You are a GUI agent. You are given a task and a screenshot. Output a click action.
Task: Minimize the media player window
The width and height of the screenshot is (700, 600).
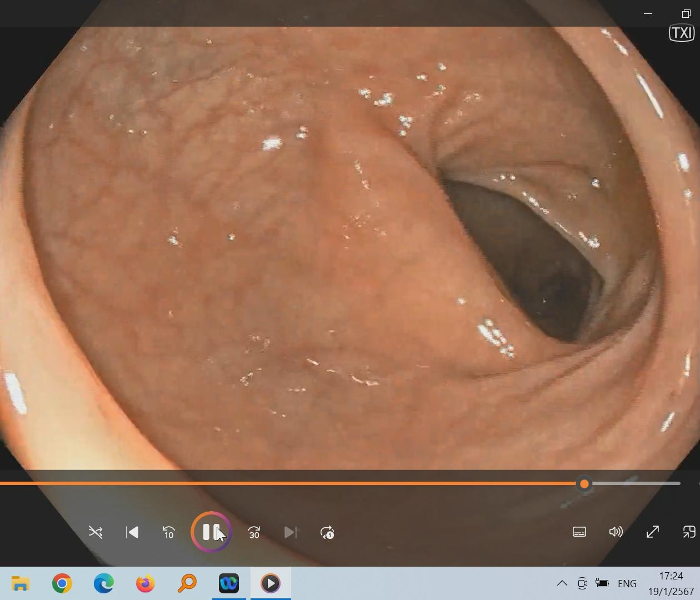click(x=648, y=13)
